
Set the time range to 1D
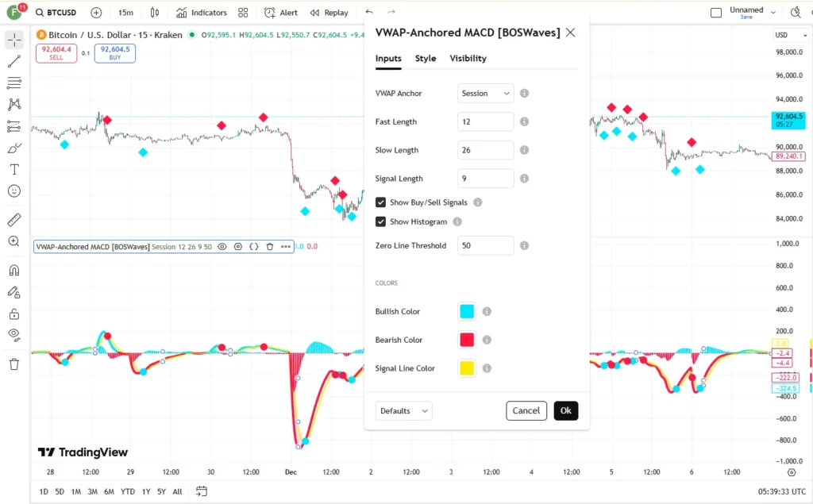click(x=44, y=491)
